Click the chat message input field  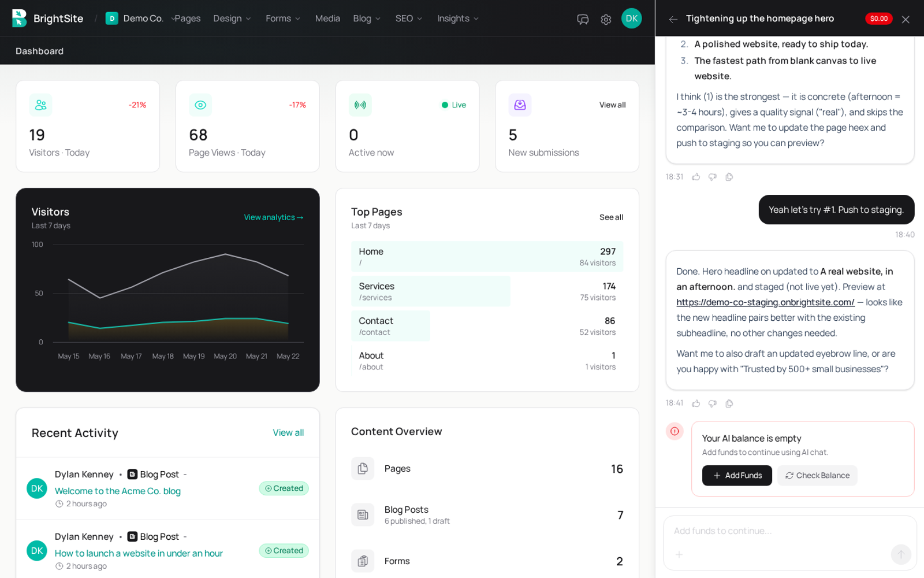click(x=789, y=531)
